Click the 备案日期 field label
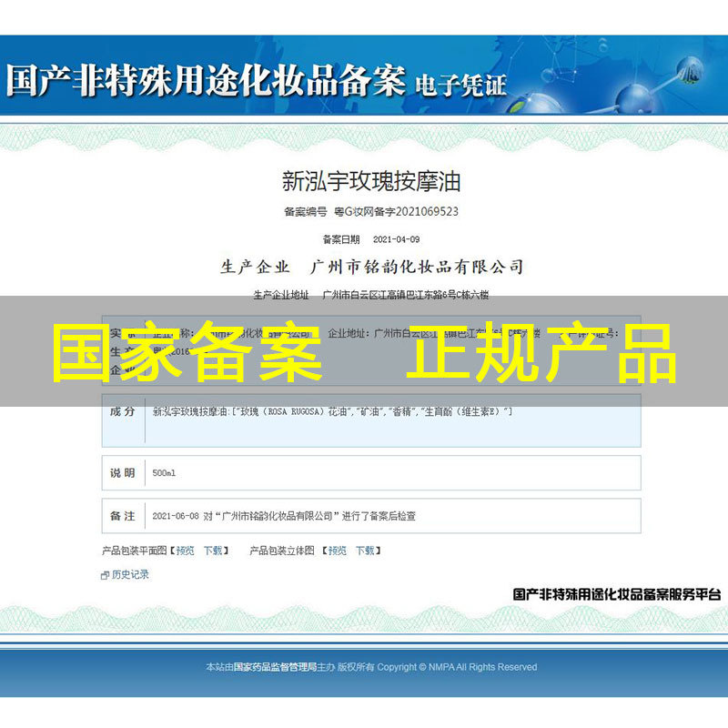Viewport: 728px width, 728px height. point(341,239)
